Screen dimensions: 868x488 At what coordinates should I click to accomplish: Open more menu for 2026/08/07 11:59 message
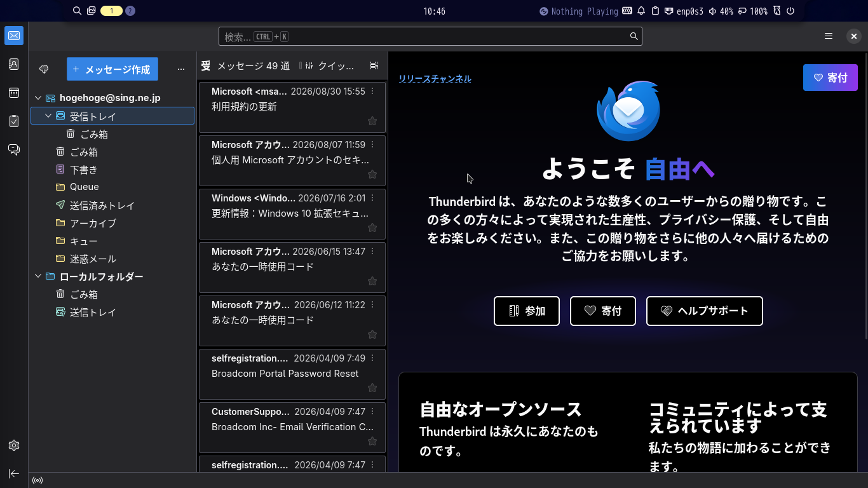(372, 145)
